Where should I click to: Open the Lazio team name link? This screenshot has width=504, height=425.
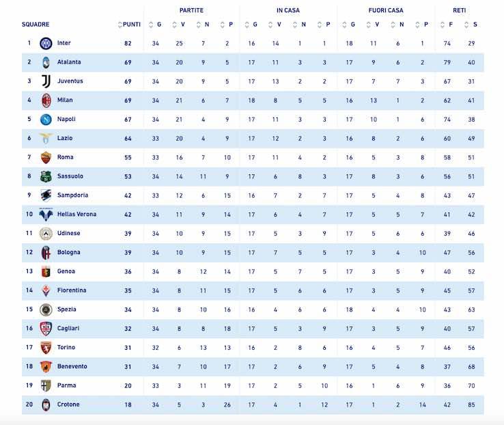click(65, 138)
